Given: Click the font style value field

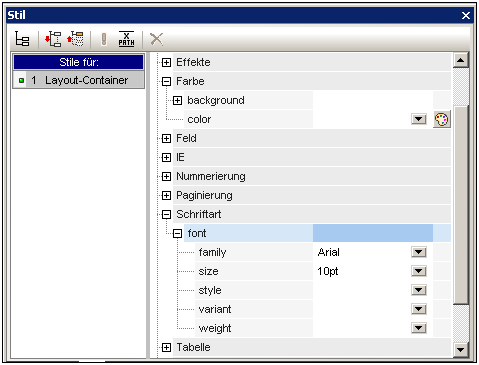Looking at the screenshot, I should 363,290.
